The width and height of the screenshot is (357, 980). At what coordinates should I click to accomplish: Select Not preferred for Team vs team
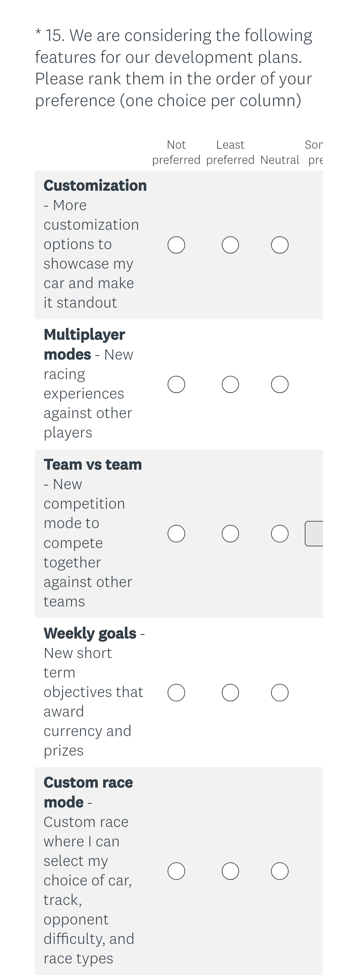176,533
